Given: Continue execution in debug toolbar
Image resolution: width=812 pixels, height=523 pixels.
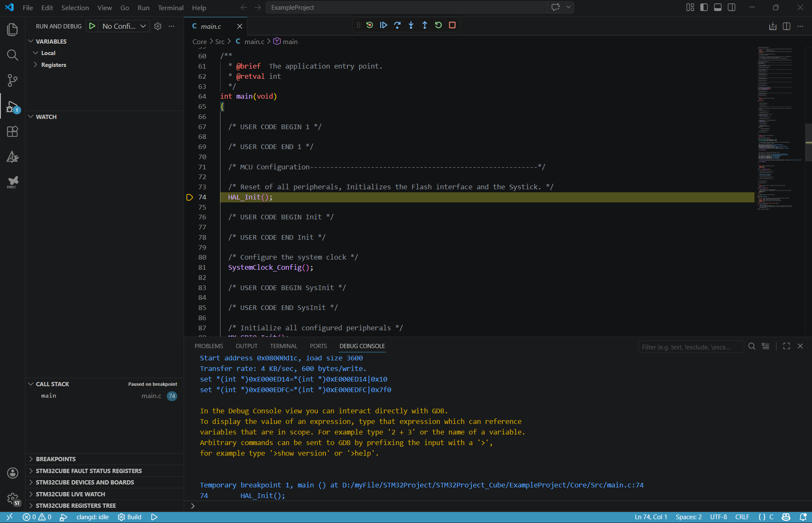Looking at the screenshot, I should click(383, 25).
